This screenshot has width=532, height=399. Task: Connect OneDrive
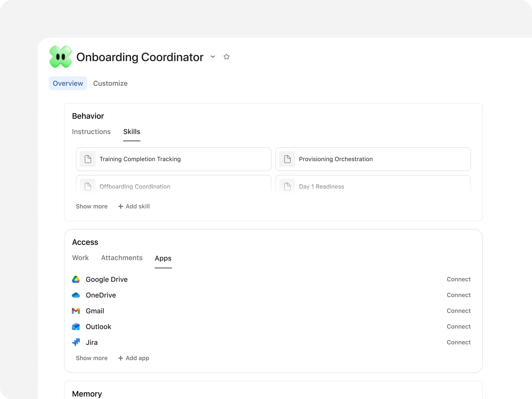459,295
